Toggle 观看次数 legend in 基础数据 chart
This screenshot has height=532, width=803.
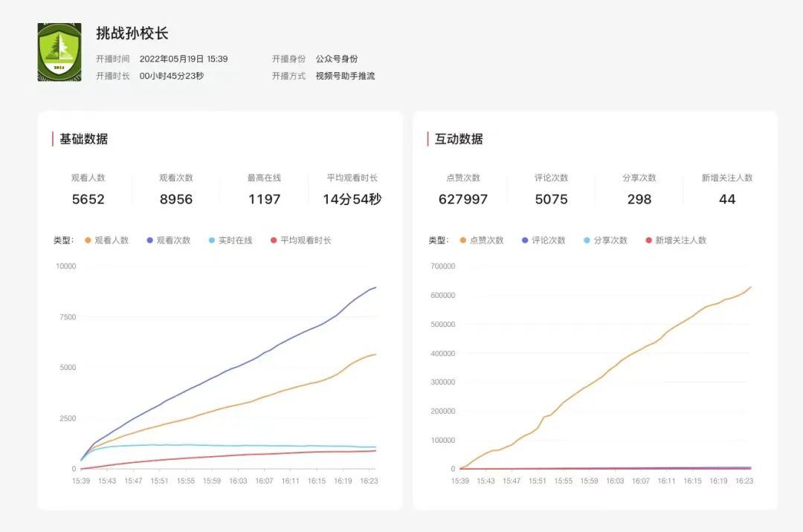pyautogui.click(x=169, y=241)
